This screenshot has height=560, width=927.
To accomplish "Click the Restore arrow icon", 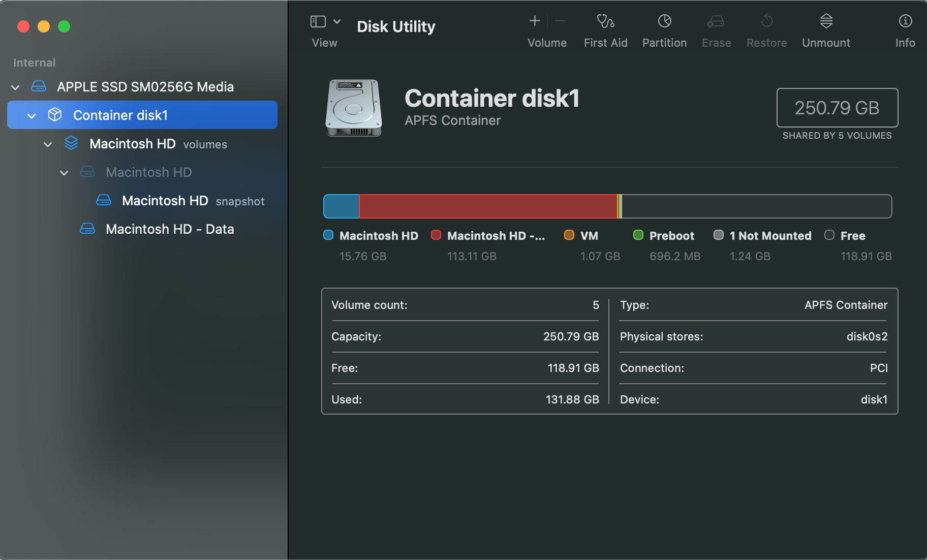I will [x=767, y=21].
